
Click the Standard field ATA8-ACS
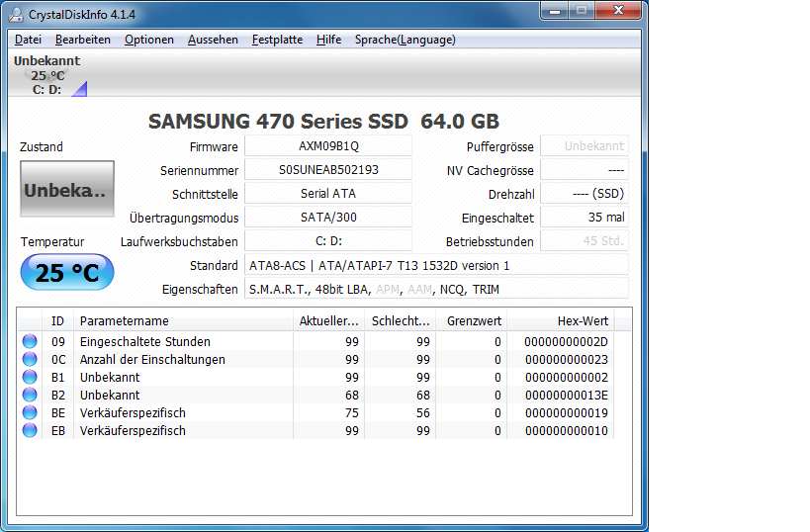tap(436, 265)
